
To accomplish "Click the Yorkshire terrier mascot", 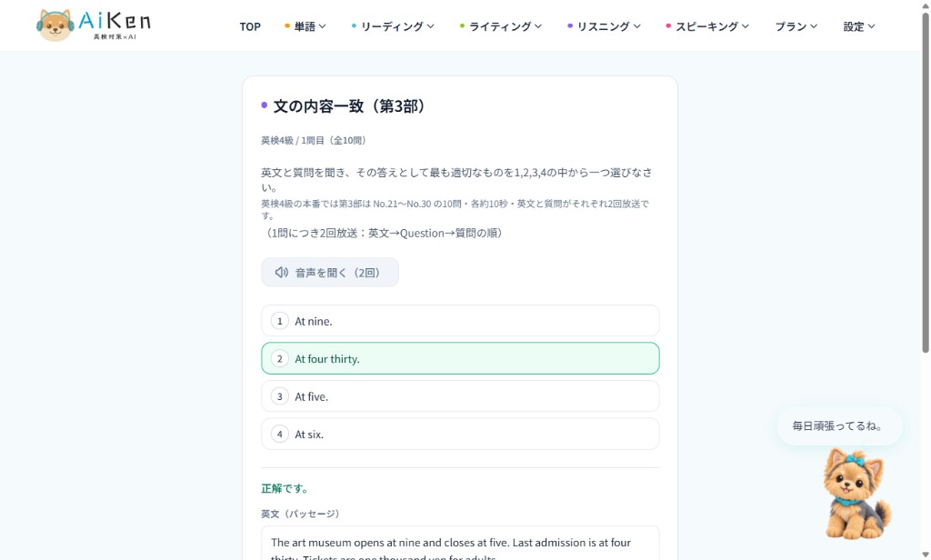I will pyautogui.click(x=856, y=494).
